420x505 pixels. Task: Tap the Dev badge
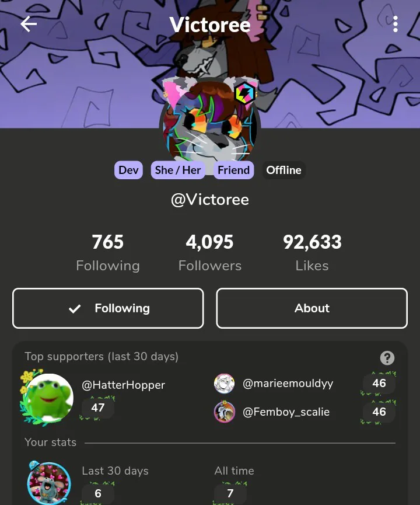(128, 170)
